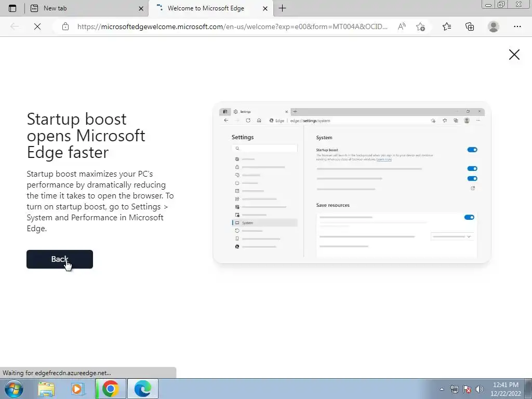Open the clock showing 12:41 PM

506,389
